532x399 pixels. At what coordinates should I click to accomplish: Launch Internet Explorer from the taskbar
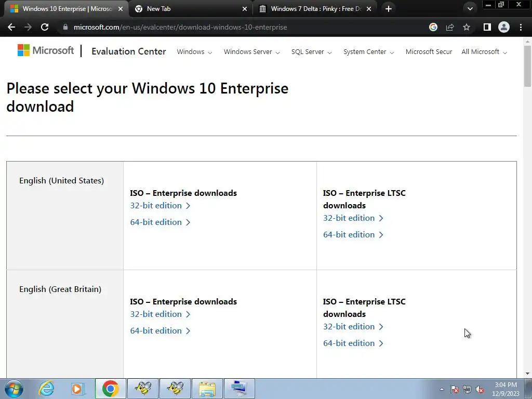click(x=46, y=389)
